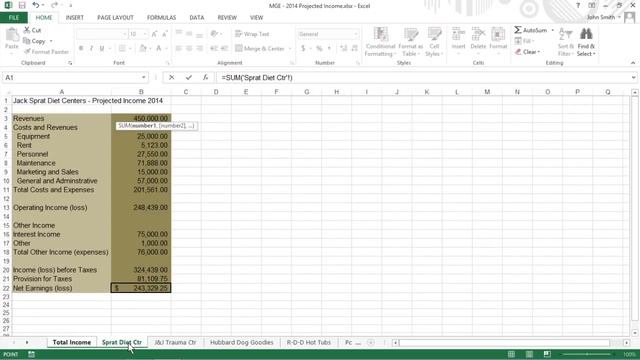Open Find & Select binoculars menu
Image resolution: width=640 pixels, height=360 pixels.
(x=586, y=42)
